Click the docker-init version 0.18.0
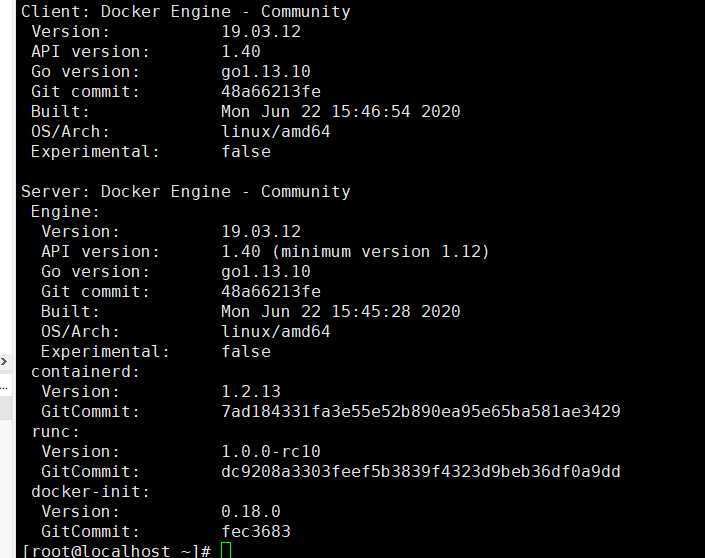Image resolution: width=705 pixels, height=558 pixels. click(251, 511)
